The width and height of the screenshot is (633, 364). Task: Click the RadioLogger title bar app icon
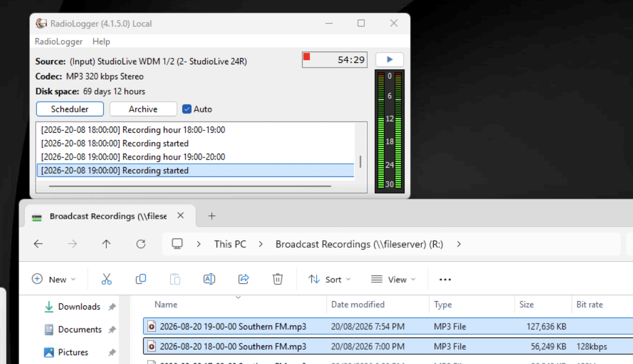tap(42, 23)
